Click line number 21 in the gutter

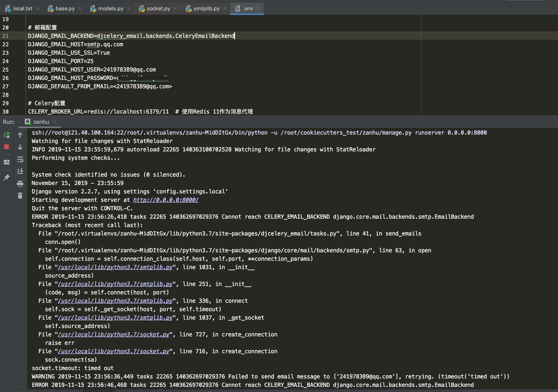click(x=6, y=36)
